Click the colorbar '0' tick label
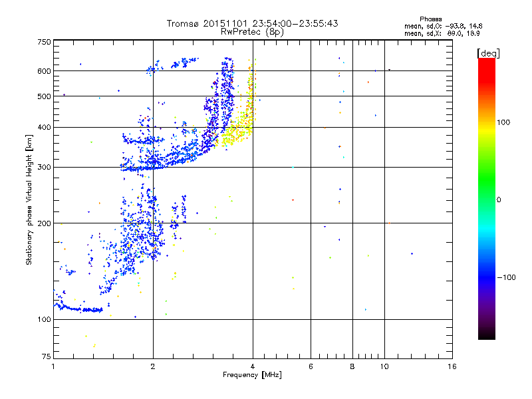Image resolution: width=532 pixels, height=399 pixels. click(x=499, y=200)
